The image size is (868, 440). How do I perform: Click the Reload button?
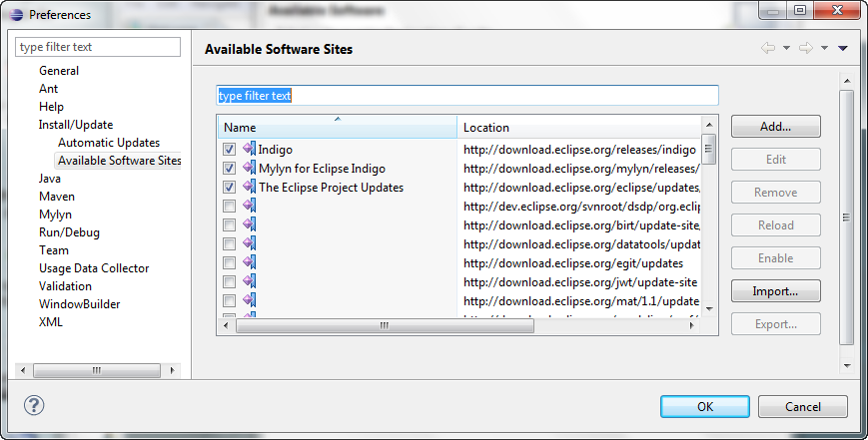pyautogui.click(x=775, y=225)
